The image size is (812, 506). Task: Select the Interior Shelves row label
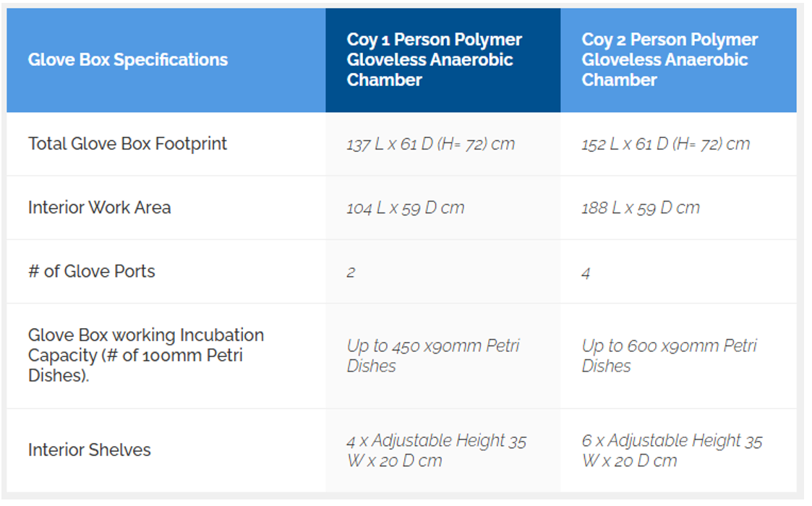click(90, 450)
